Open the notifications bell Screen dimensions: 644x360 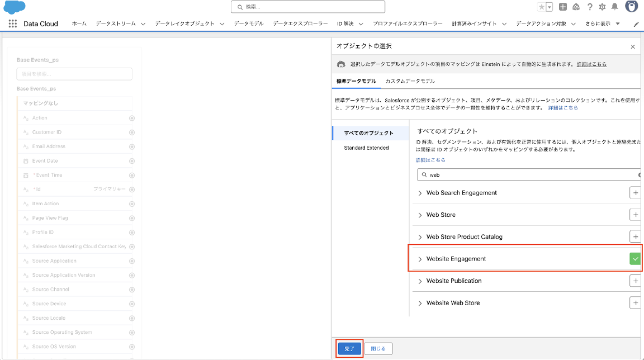click(615, 7)
